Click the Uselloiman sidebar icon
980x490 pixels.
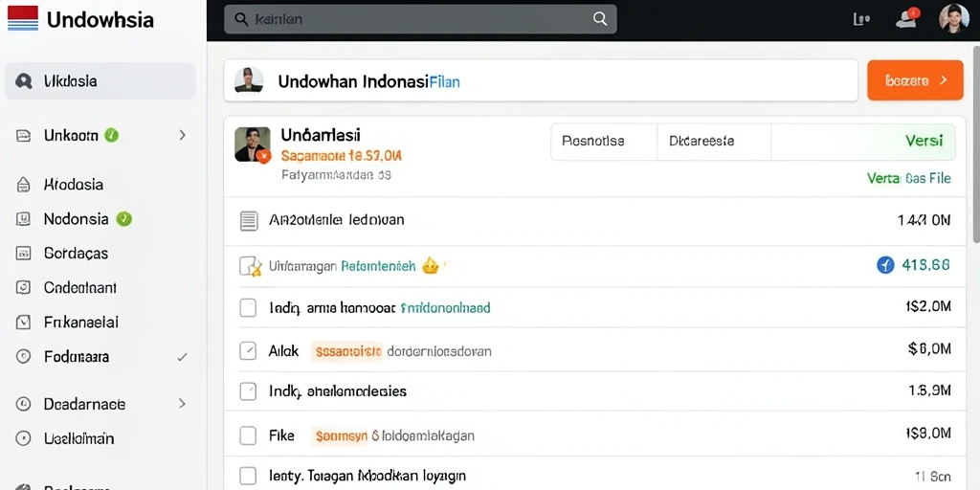tap(23, 438)
